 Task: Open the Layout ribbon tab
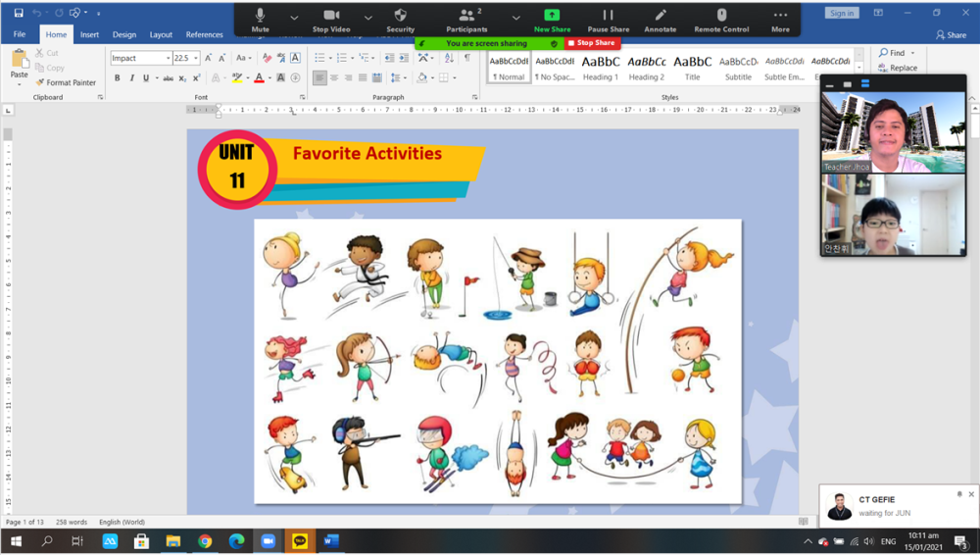point(161,34)
